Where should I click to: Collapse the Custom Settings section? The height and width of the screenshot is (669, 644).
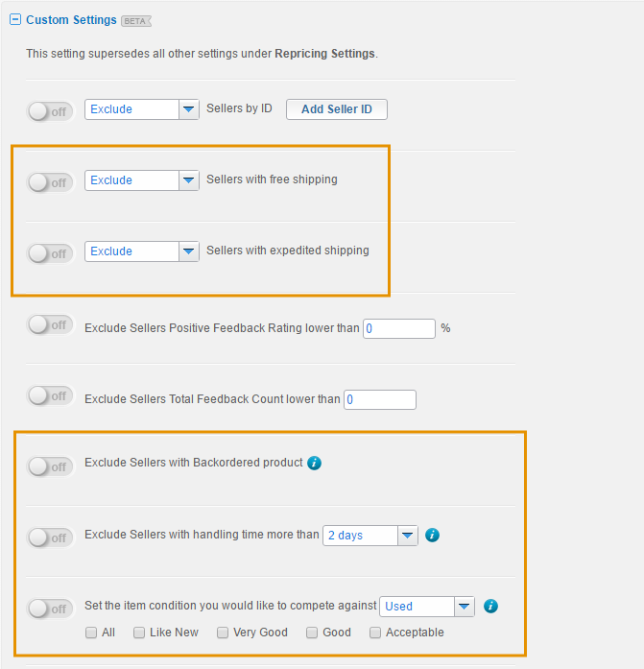(15, 19)
